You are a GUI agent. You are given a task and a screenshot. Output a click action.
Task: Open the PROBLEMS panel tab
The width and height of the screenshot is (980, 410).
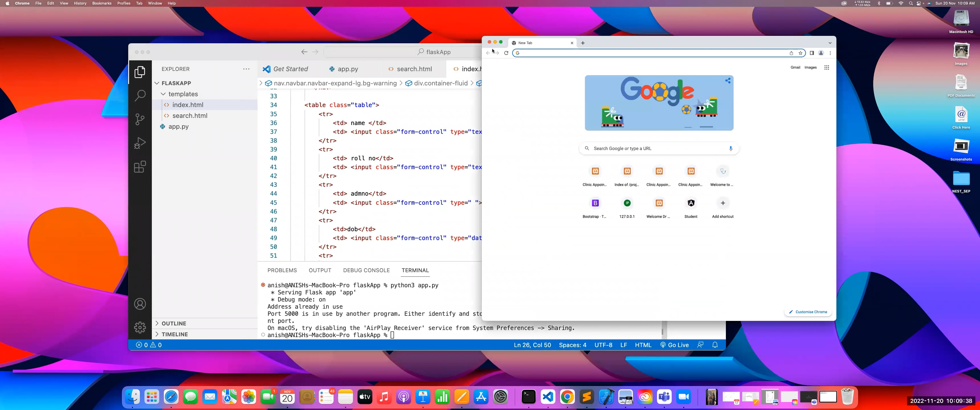(x=282, y=270)
